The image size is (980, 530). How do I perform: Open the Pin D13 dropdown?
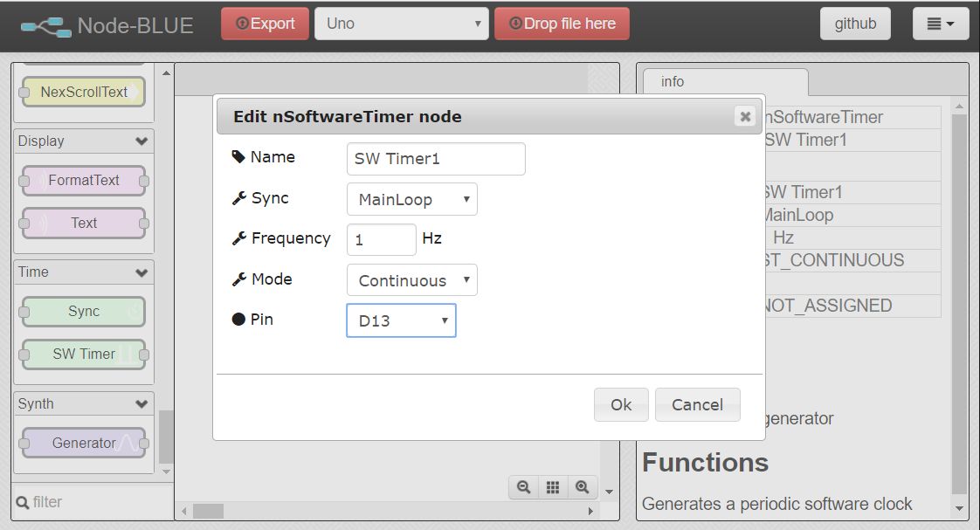click(401, 320)
